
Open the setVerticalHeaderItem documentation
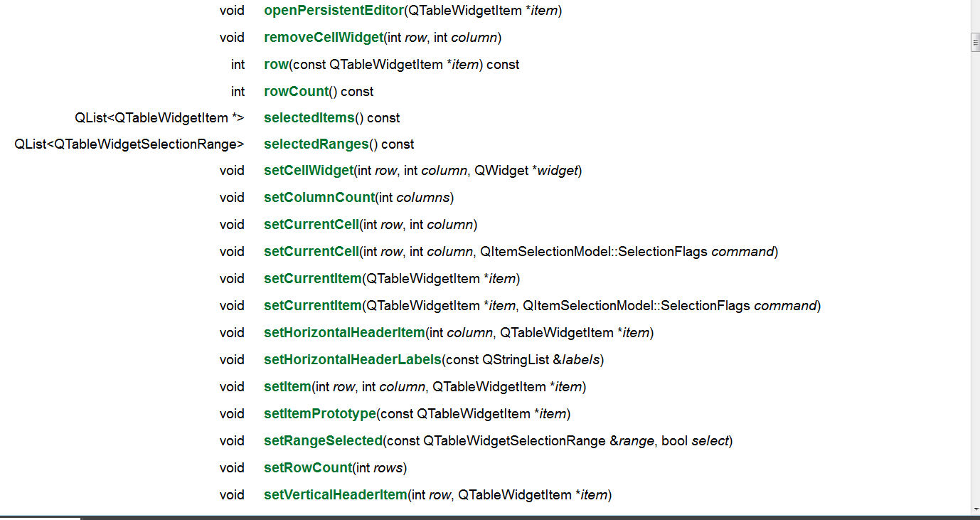click(x=334, y=494)
